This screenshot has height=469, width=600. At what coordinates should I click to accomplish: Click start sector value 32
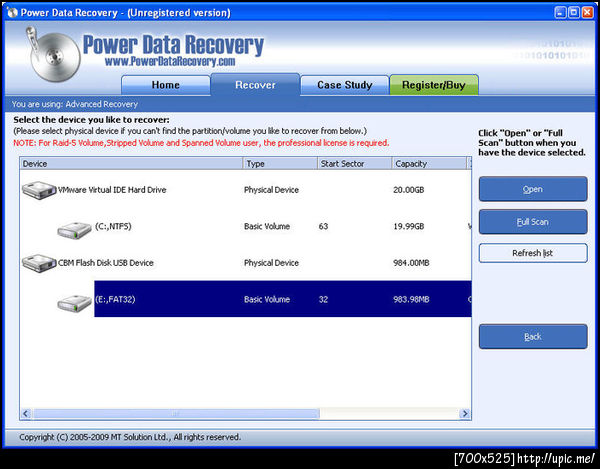[x=323, y=299]
